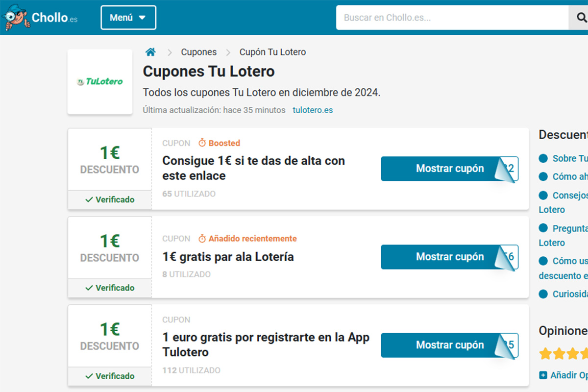
Task: Click the 1€ DESCUENTO box of App Tulotero coupon
Action: [x=110, y=336]
